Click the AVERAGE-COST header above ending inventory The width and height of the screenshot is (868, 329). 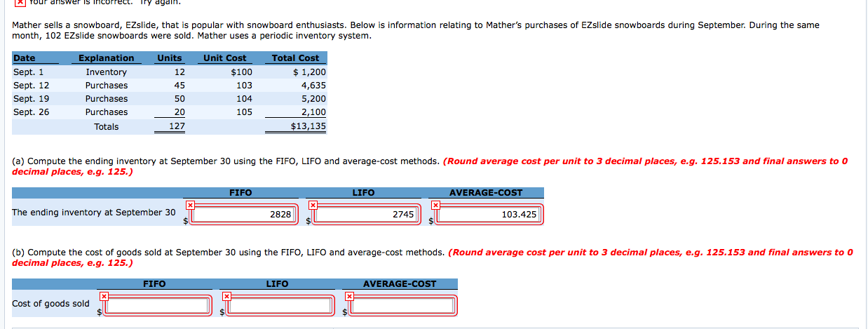click(486, 193)
